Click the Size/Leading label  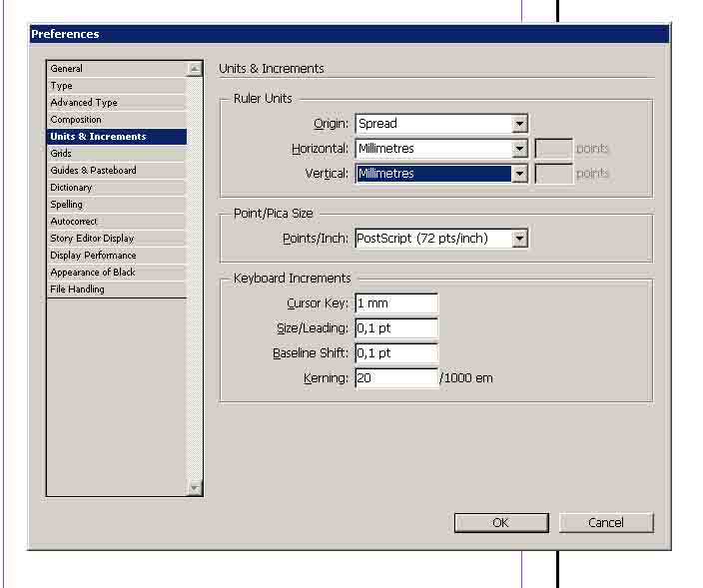pyautogui.click(x=313, y=328)
